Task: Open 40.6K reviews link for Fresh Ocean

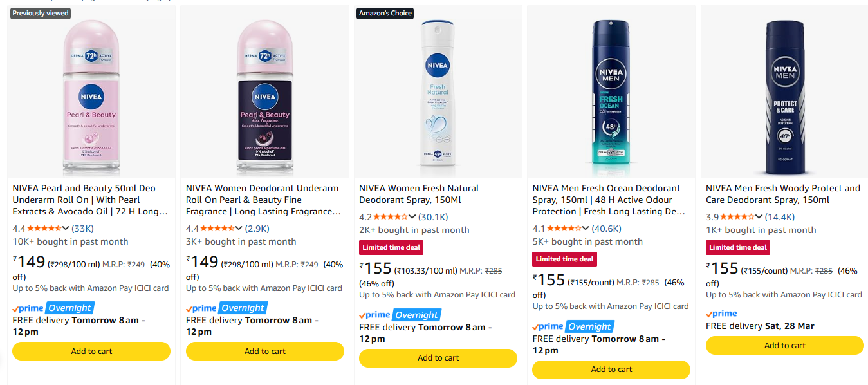Action: (606, 229)
